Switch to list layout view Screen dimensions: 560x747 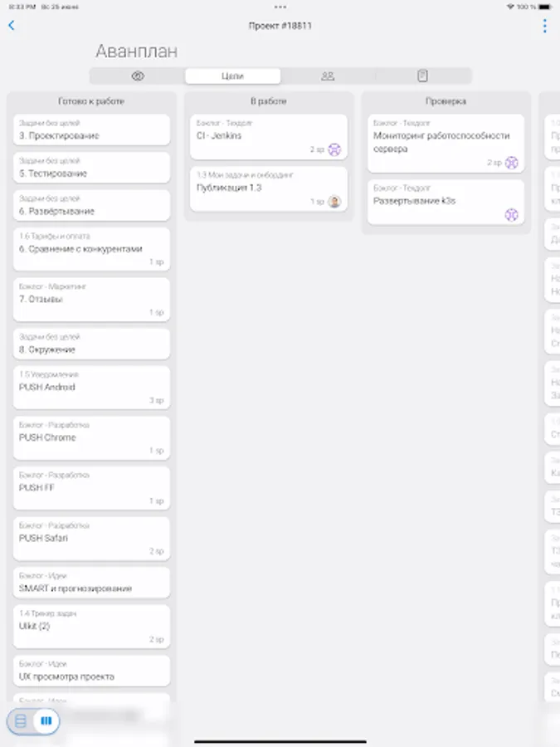(21, 721)
